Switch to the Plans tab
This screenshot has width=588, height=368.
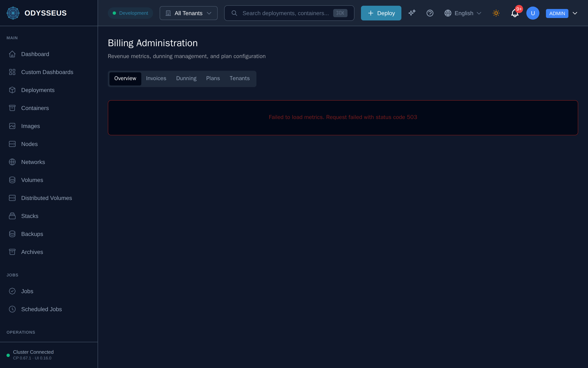pos(213,78)
